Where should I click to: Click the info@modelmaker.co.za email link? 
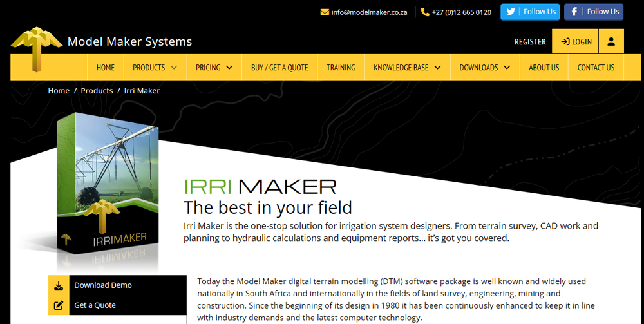pos(369,12)
